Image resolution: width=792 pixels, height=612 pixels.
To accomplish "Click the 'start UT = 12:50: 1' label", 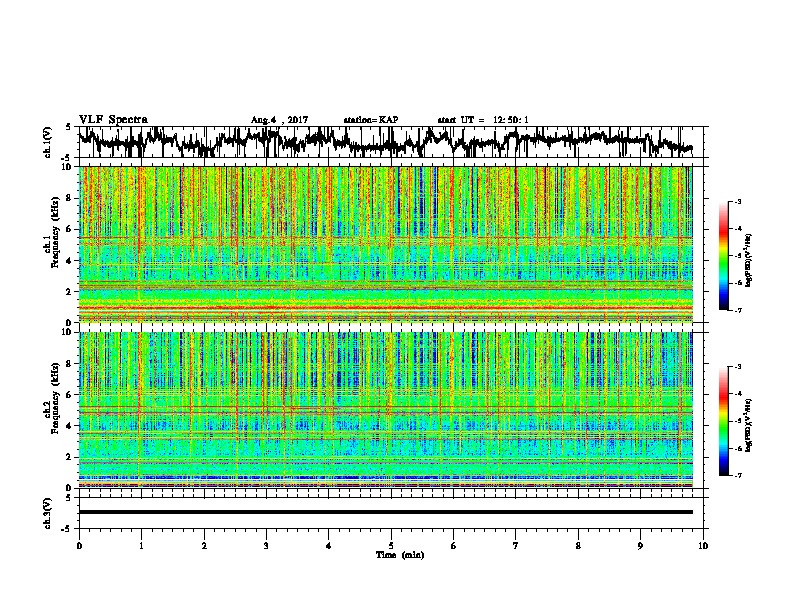I will pyautogui.click(x=483, y=120).
